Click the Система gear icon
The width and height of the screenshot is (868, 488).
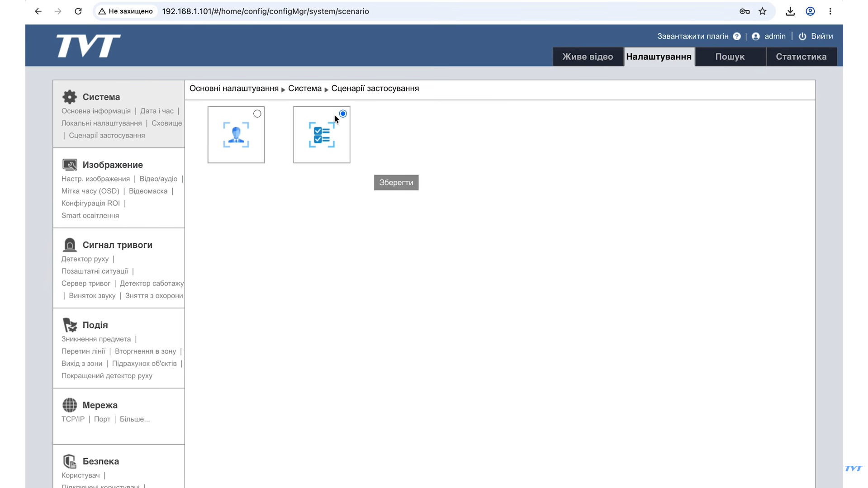point(70,97)
